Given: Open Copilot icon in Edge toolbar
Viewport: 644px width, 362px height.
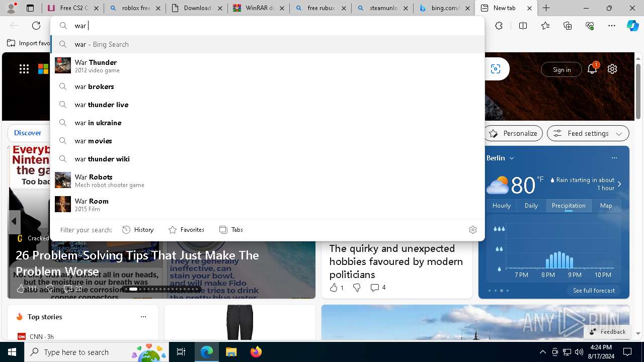Looking at the screenshot, I should 632,26.
